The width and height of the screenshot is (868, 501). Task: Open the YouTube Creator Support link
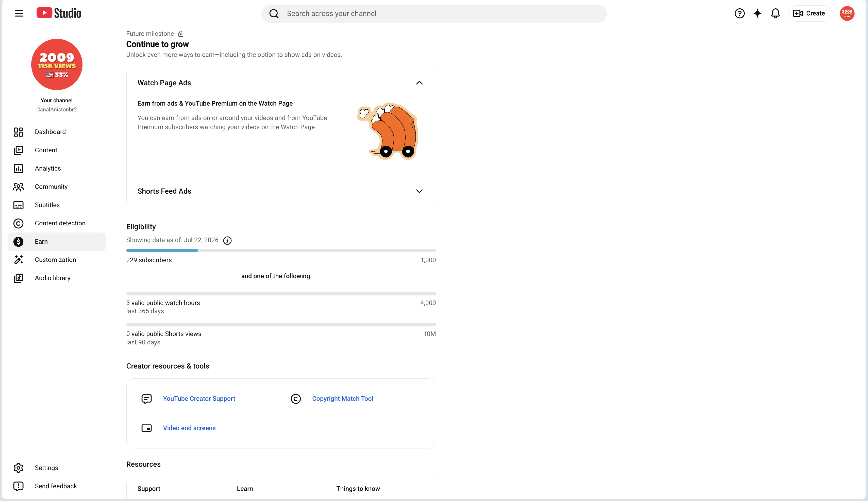(199, 398)
